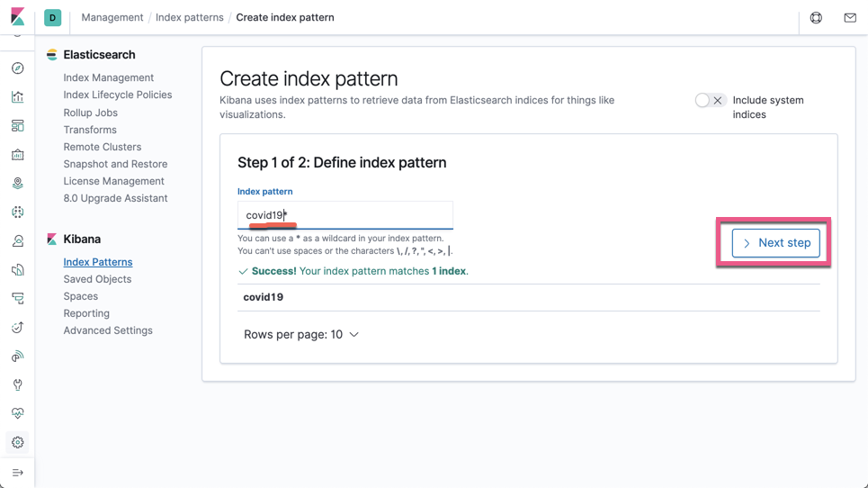Screen dimensions: 868x488
Task: Open the mail newsfeed icon
Action: tap(850, 18)
